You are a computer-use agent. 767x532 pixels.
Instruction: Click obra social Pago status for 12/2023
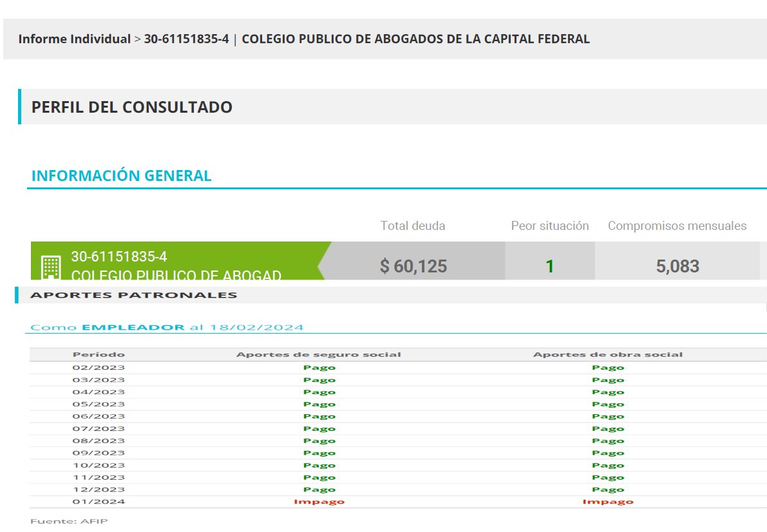(x=608, y=490)
